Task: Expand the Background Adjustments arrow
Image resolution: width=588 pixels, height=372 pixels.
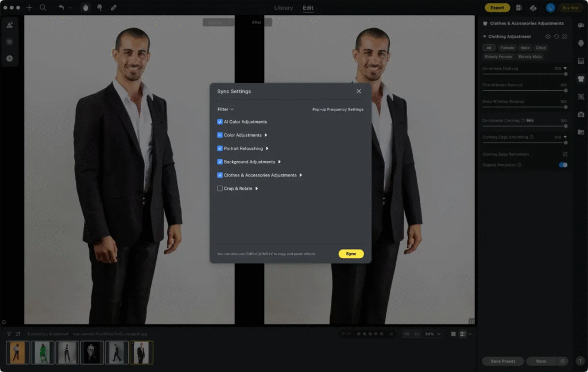Action: (279, 162)
